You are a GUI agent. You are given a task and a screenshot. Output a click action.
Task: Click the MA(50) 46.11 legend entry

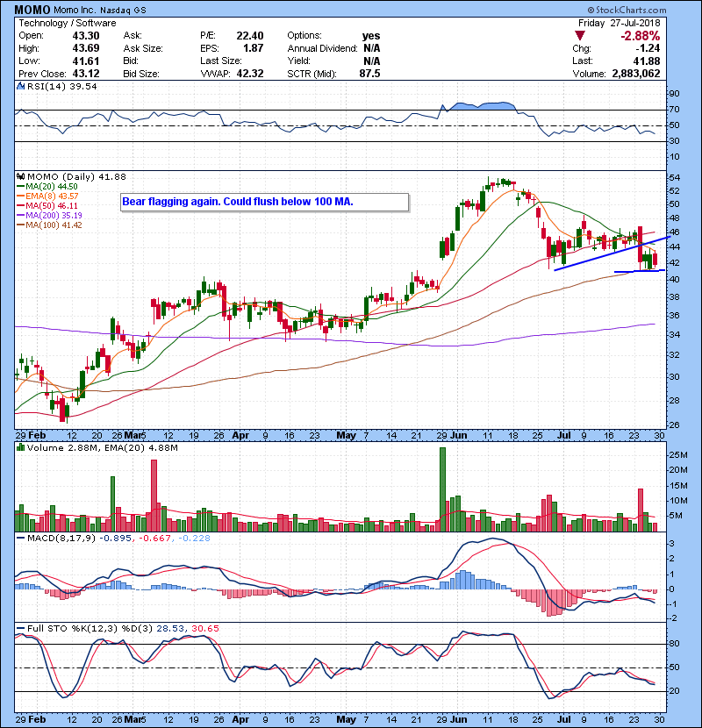(47, 205)
